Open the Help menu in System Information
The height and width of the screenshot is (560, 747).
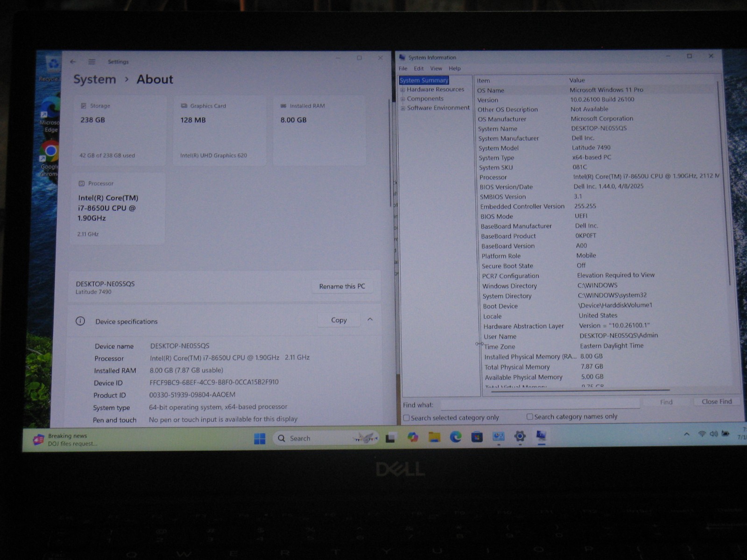click(455, 69)
